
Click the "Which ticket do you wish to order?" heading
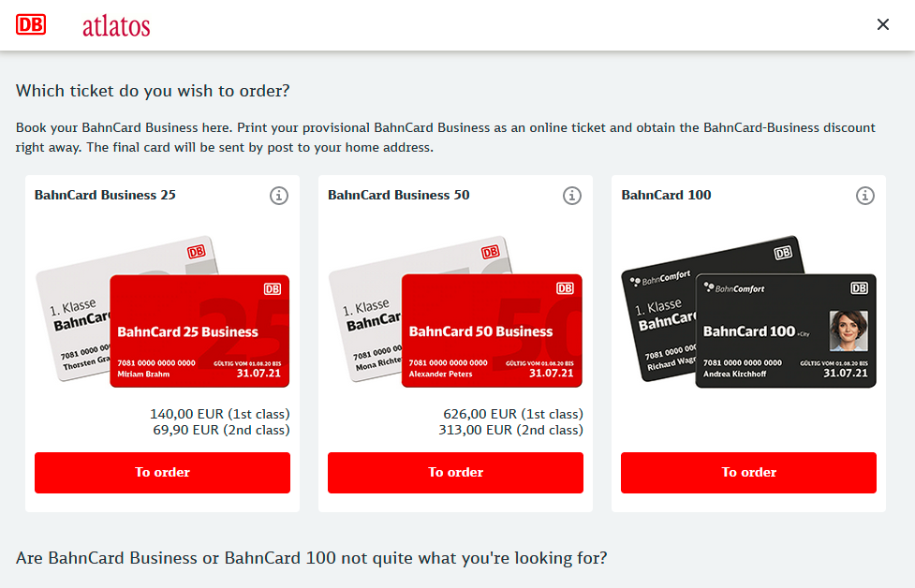(x=153, y=91)
